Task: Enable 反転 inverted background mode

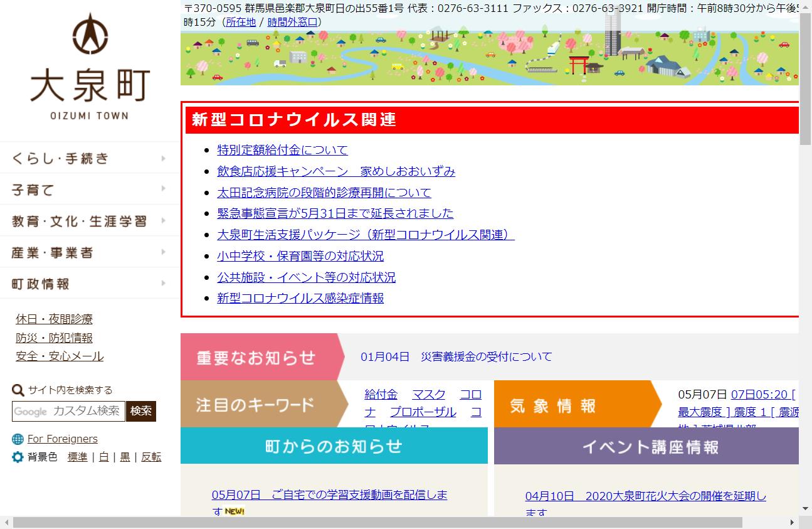Action: 151,457
